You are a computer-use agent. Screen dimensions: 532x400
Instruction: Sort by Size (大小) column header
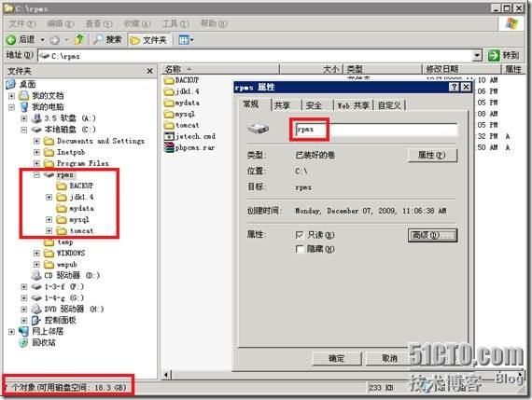311,69
